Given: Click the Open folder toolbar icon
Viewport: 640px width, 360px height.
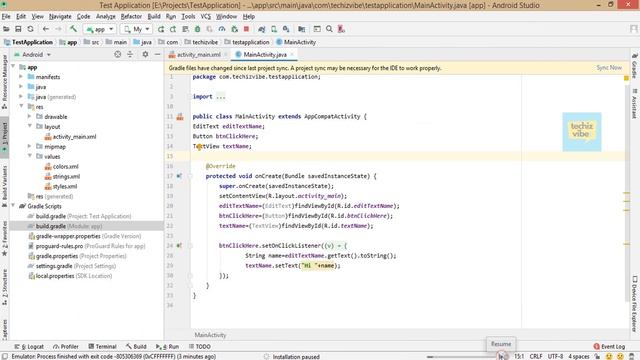Looking at the screenshot, I should (x=6, y=29).
